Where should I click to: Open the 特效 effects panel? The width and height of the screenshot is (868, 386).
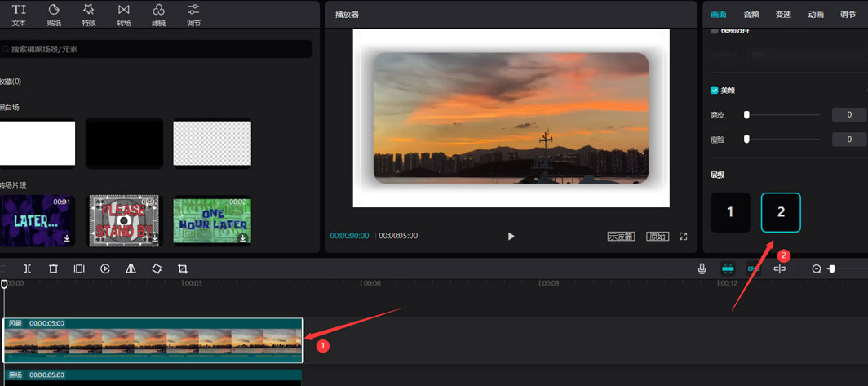[88, 14]
